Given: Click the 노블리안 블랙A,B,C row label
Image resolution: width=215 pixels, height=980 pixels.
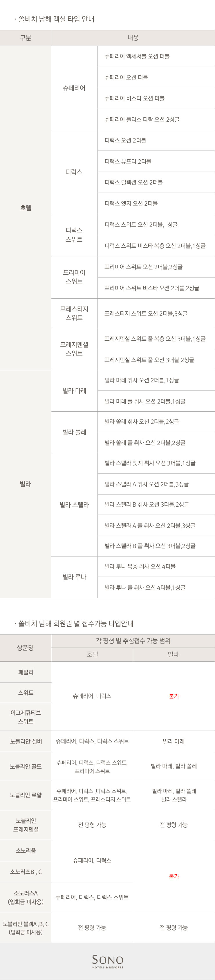Looking at the screenshot, I should point(26,928).
